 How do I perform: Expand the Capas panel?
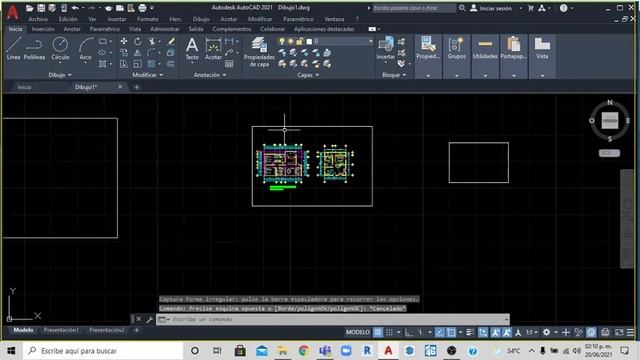[x=308, y=75]
